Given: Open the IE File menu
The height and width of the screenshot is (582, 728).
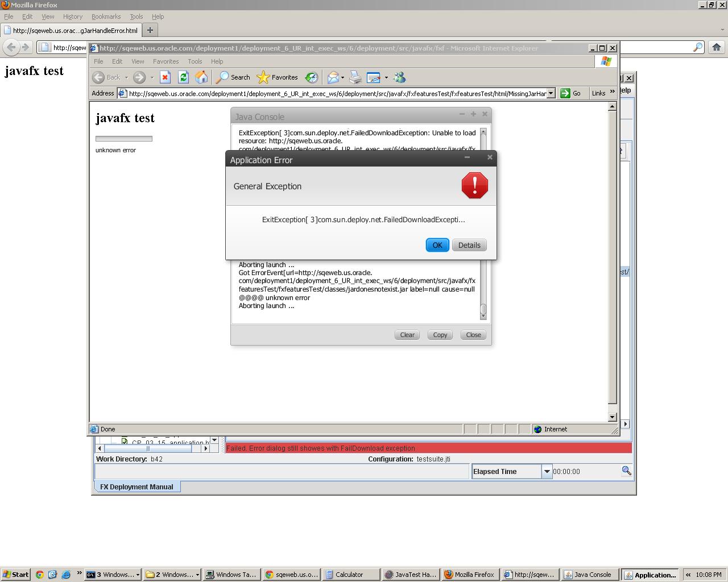Looking at the screenshot, I should coord(98,61).
